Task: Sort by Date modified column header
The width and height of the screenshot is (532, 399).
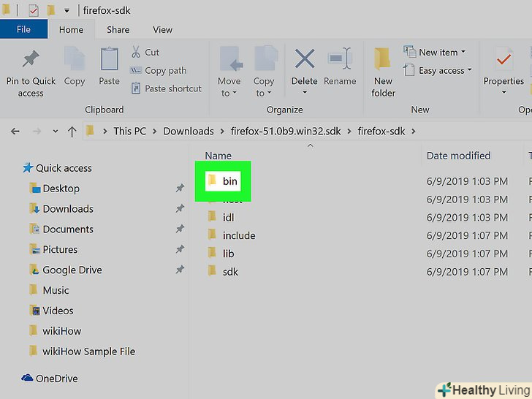Action: tap(459, 156)
